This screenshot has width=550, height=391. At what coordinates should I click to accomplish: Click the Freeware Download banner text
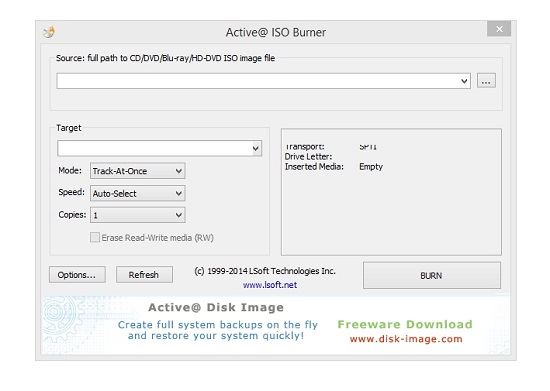tap(405, 324)
